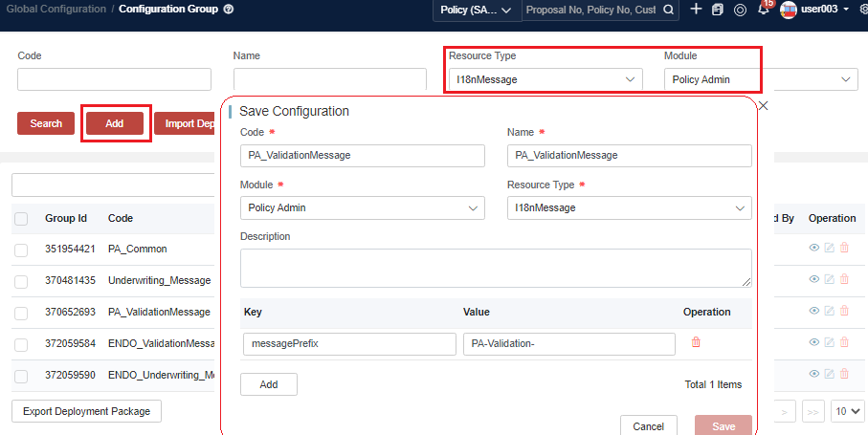Click the plus icon in top bar
868x435 pixels.
696,10
